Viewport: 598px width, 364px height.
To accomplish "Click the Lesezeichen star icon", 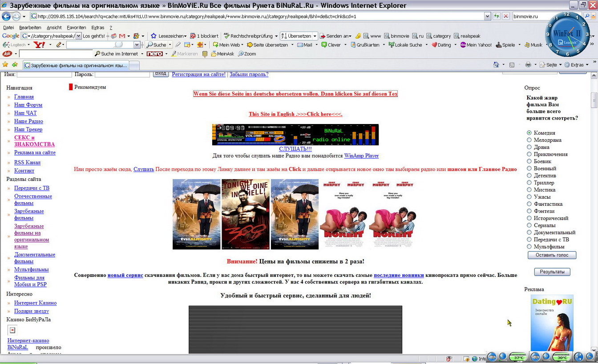I will point(154,36).
